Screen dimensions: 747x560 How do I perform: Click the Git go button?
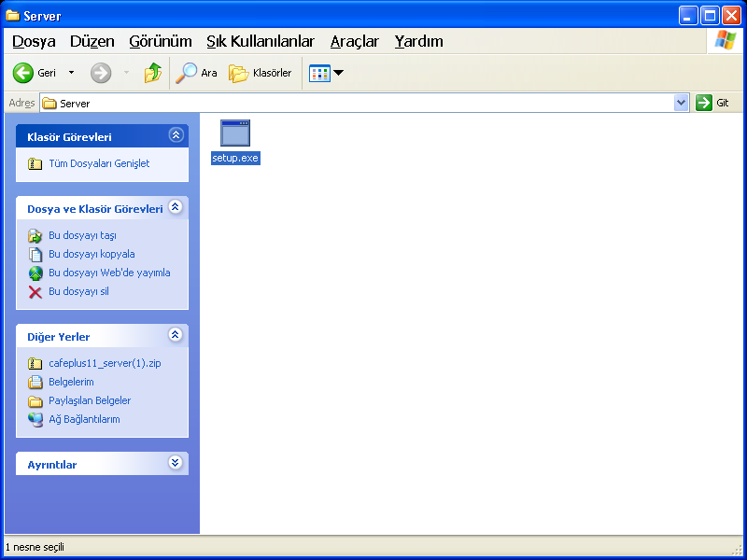click(x=712, y=103)
